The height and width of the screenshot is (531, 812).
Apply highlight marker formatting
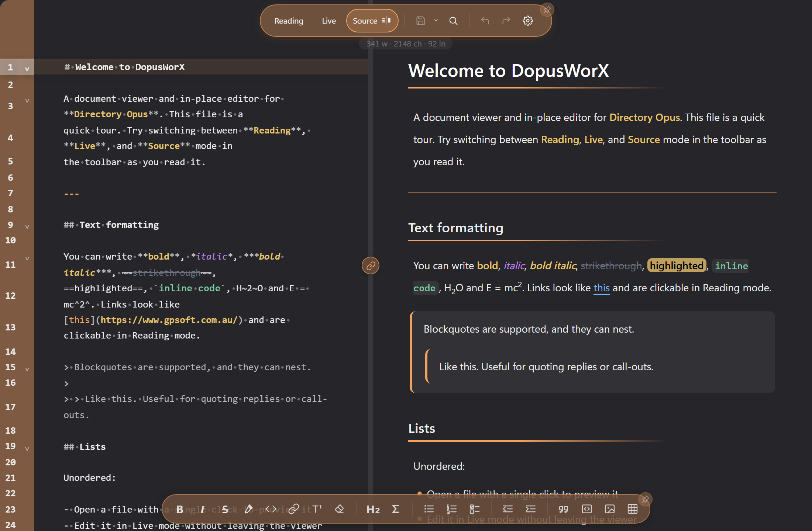pos(248,509)
